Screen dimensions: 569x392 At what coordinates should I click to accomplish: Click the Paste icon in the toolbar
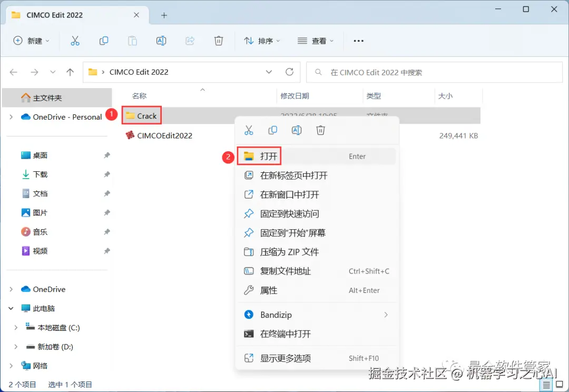[x=132, y=41]
